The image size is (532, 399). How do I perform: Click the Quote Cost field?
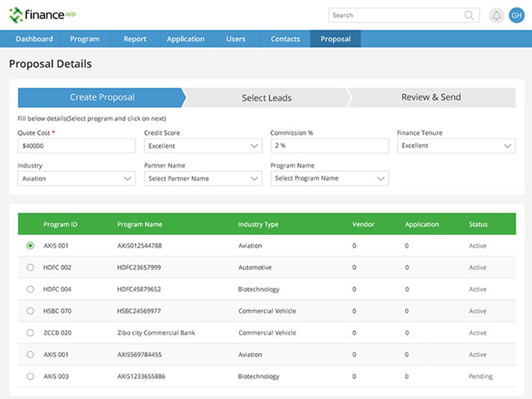tap(76, 146)
